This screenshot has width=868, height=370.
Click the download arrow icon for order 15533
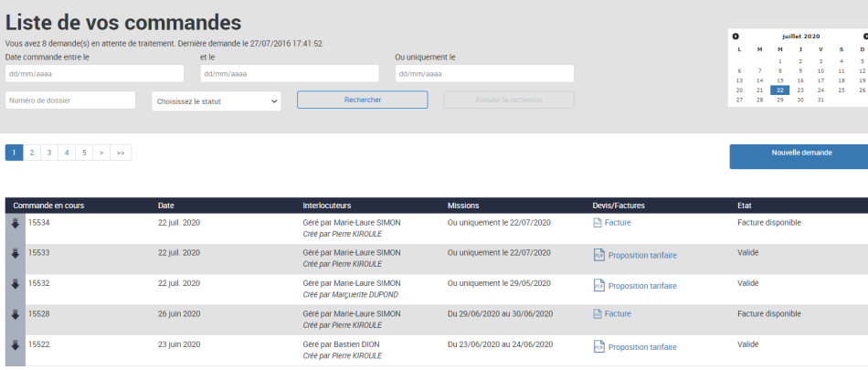coord(15,253)
